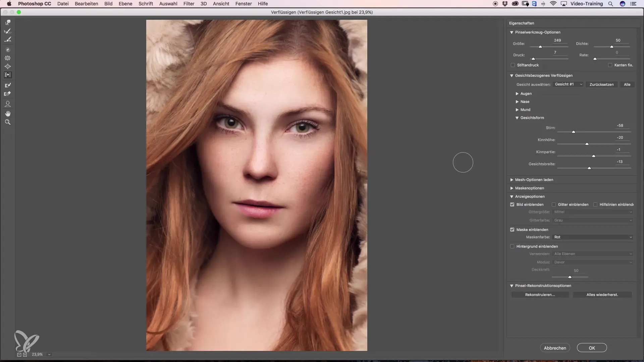Click Alles wiederherst. button

click(602, 295)
